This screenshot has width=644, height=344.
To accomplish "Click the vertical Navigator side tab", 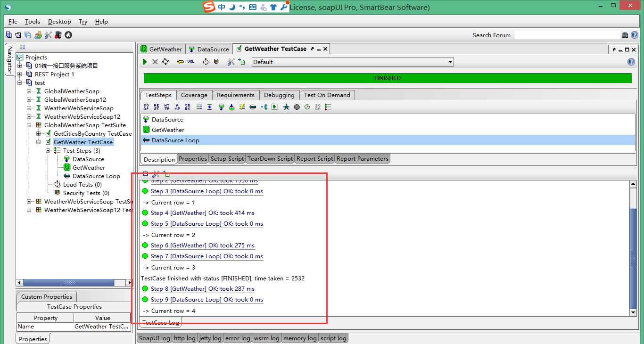I will tap(10, 60).
